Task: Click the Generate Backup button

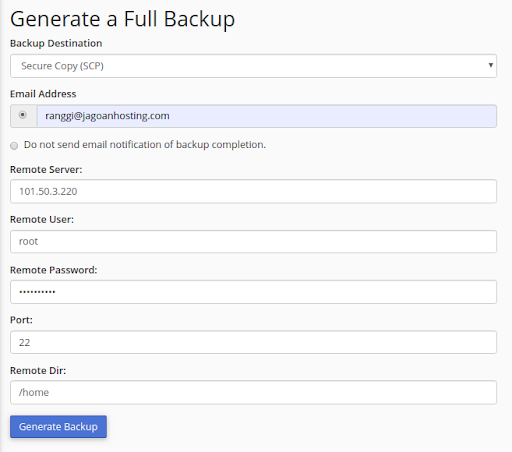Action: point(58,427)
